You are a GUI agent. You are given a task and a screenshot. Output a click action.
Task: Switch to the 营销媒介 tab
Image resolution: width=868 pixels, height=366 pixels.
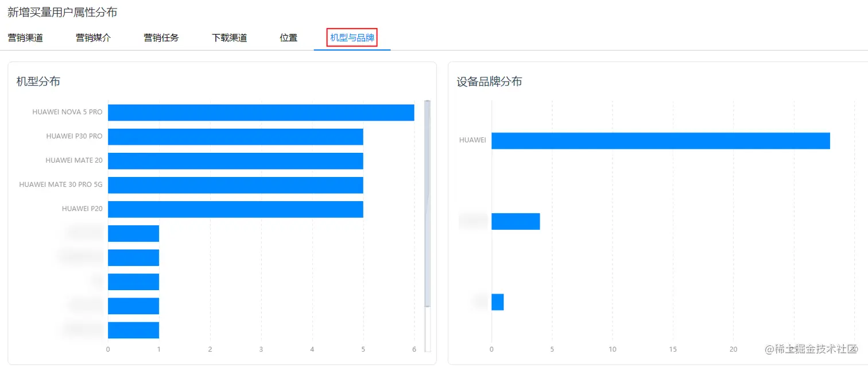click(93, 38)
